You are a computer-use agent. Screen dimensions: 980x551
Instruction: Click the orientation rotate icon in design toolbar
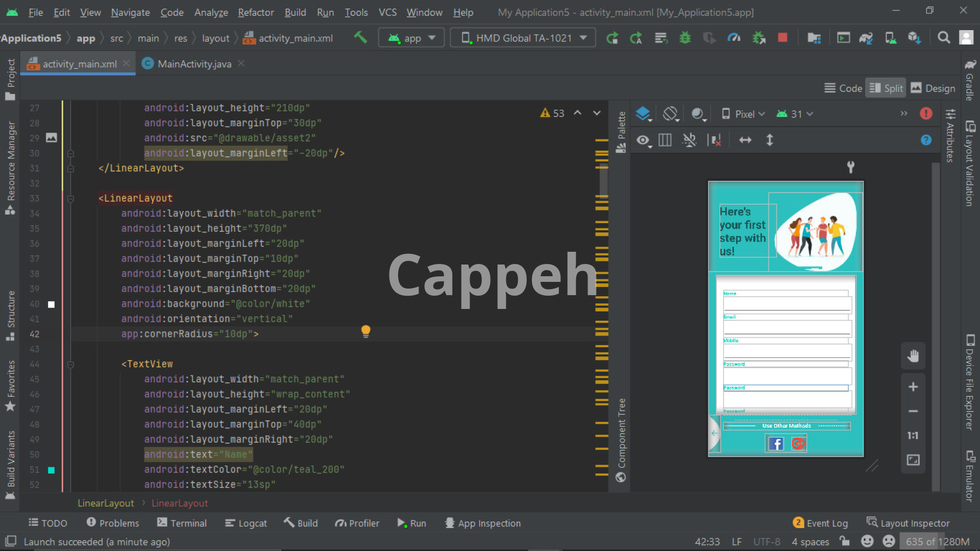click(x=670, y=114)
